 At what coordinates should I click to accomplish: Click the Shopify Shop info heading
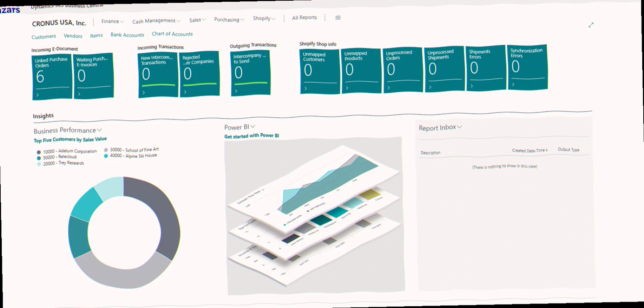[x=318, y=44]
